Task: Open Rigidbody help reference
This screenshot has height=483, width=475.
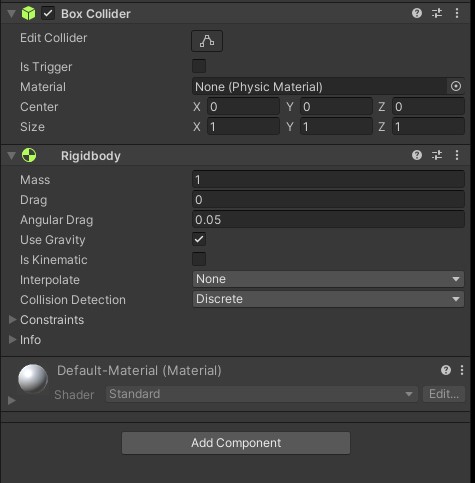Action: click(x=417, y=155)
